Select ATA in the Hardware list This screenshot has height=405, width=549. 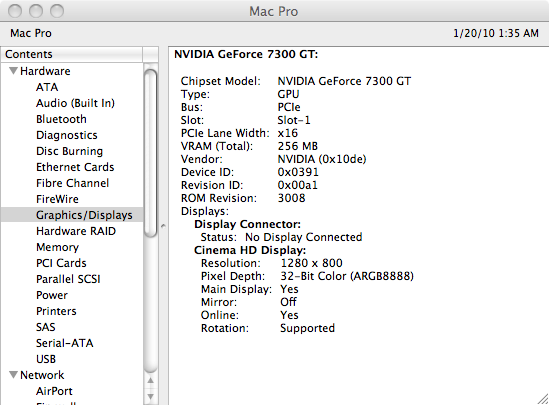point(47,87)
